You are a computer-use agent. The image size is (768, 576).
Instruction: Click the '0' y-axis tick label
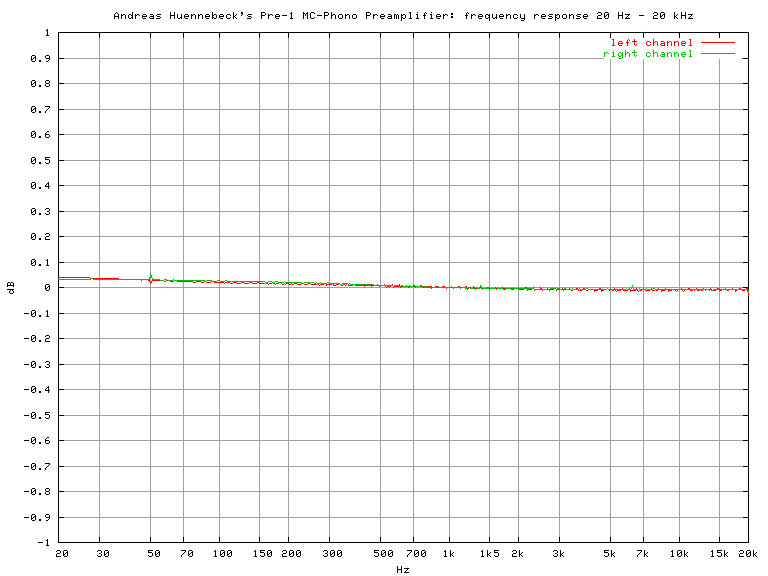coord(47,288)
